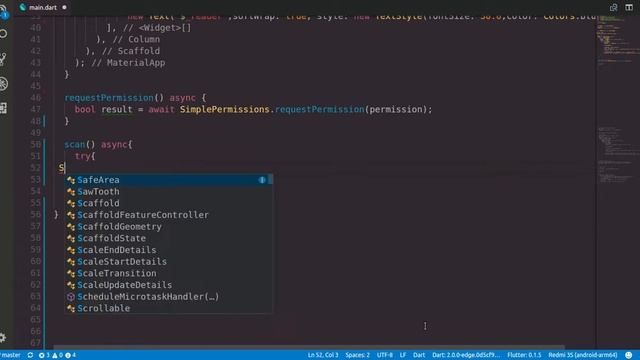Select the main.dart editor tab
Viewport: 640px width, 360px height.
point(42,7)
